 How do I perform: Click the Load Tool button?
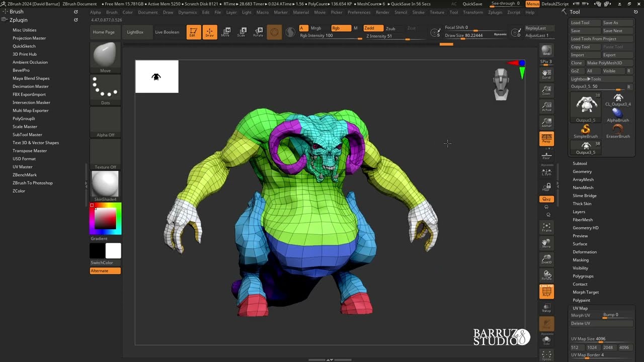[x=585, y=23]
